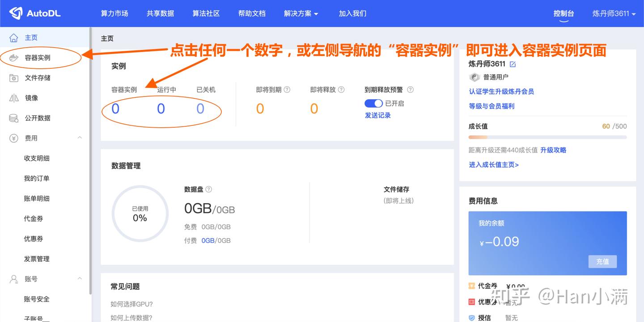Open 算力市场 in top navigation

click(x=114, y=13)
